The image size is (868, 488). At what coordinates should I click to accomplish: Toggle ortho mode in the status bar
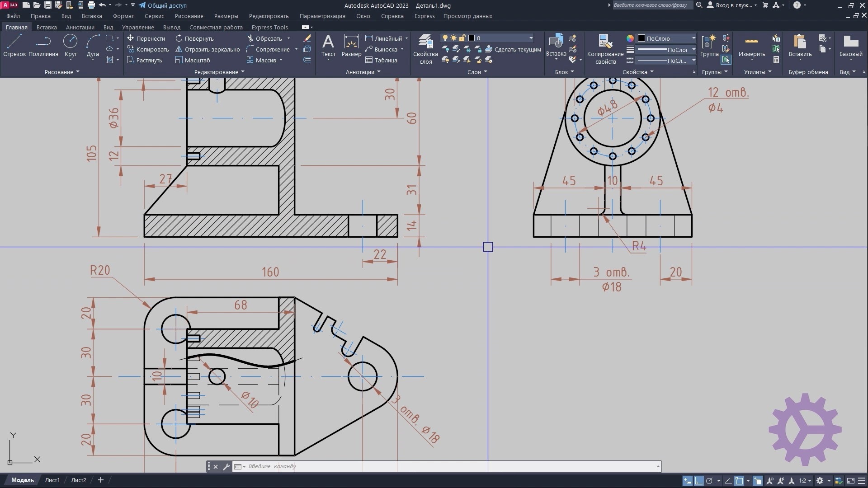699,481
